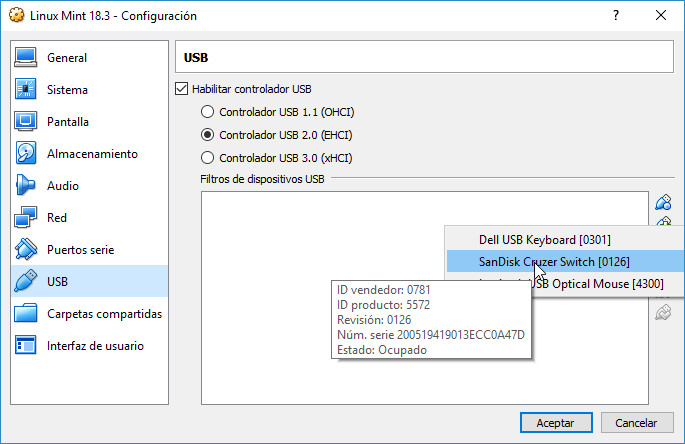Choose the Controlador USB 2.0 (EHCI) option
Image resolution: width=685 pixels, height=444 pixels.
pos(208,135)
